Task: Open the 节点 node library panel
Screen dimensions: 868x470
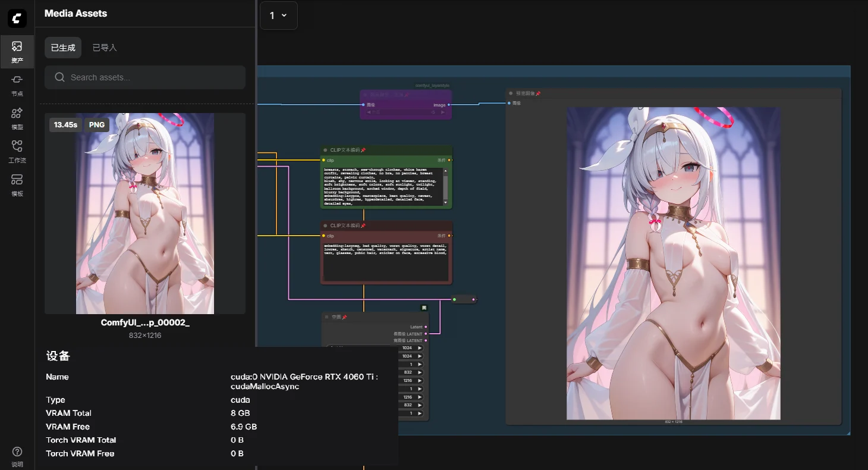Action: click(17, 84)
